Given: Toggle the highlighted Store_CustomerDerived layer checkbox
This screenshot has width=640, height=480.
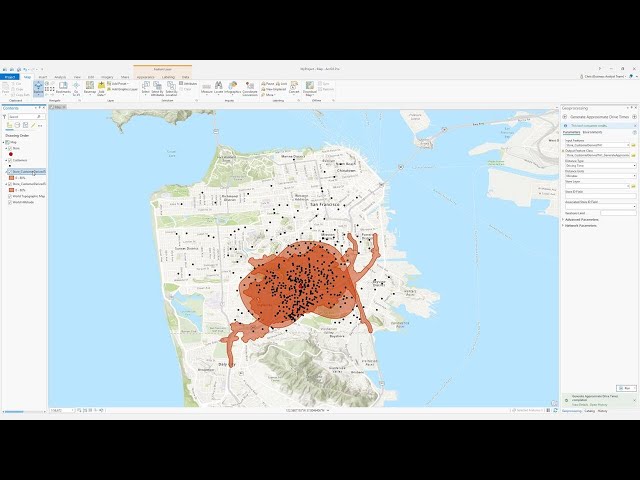Looking at the screenshot, I should click(x=10, y=172).
